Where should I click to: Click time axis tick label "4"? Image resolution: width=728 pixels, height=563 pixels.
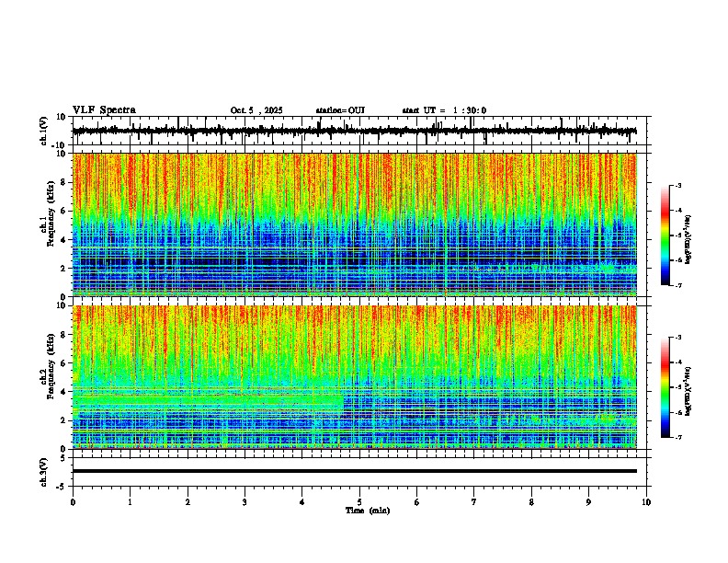click(x=302, y=502)
